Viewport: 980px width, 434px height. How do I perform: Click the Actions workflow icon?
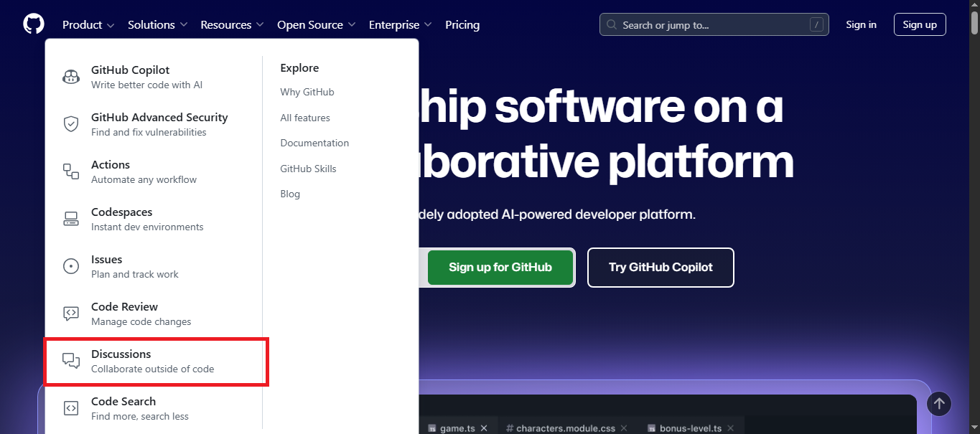tap(70, 171)
